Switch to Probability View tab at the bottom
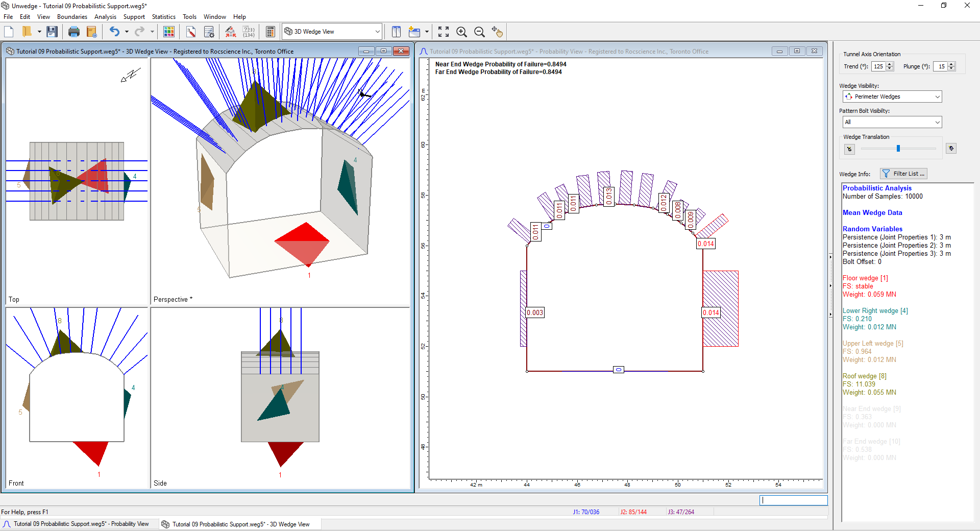This screenshot has width=980, height=531. [x=77, y=524]
